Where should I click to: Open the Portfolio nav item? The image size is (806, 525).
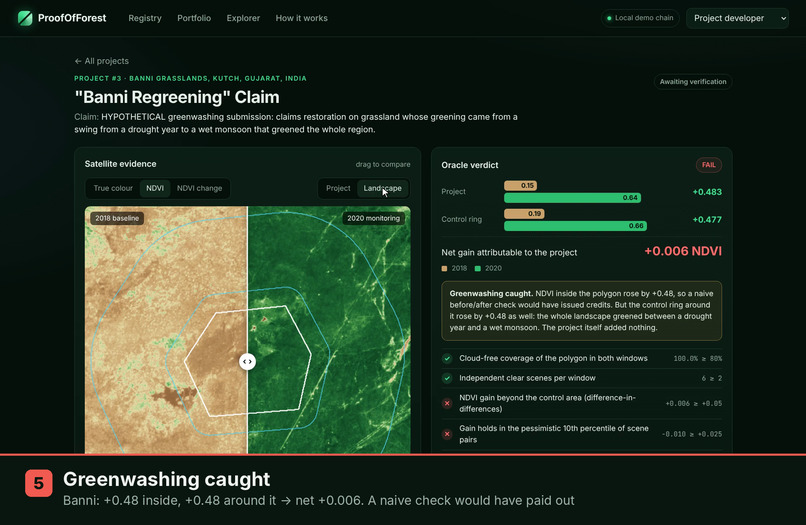tap(194, 18)
